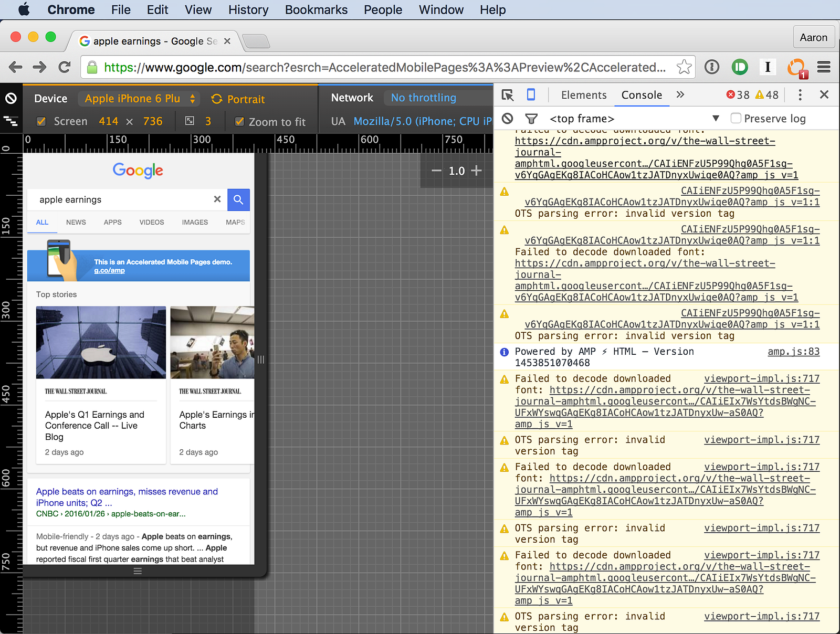The image size is (840, 634).
Task: Activate the inspect element pointer icon
Action: (508, 95)
